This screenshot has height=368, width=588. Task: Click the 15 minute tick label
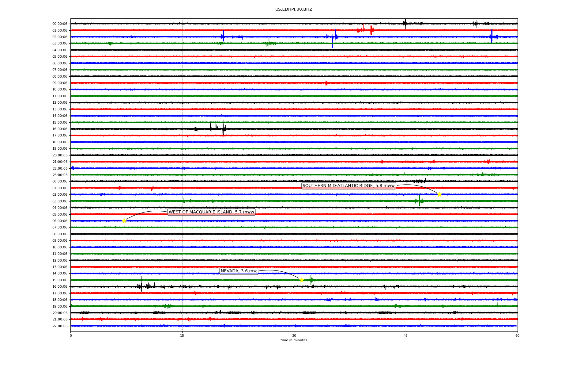tap(182, 335)
